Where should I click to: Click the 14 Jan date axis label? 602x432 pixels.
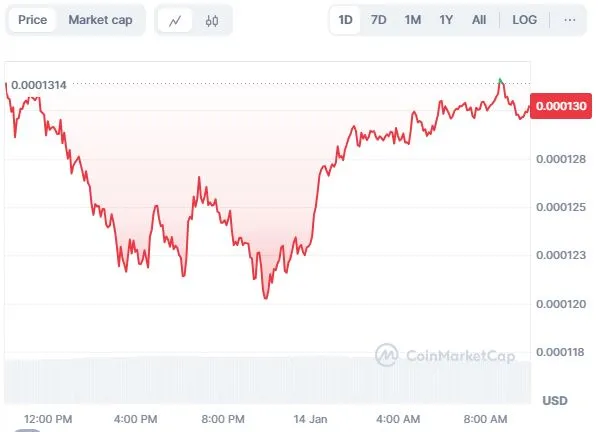coord(310,419)
